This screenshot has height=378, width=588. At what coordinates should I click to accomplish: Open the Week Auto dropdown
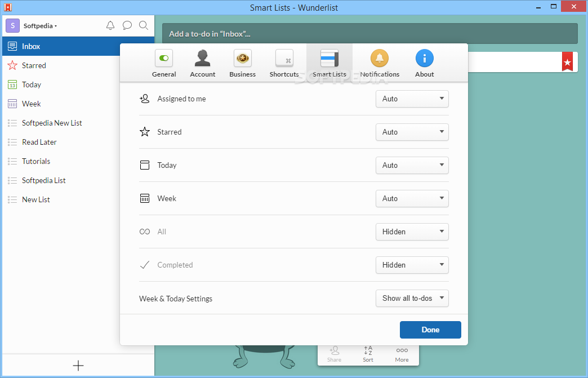click(x=412, y=198)
